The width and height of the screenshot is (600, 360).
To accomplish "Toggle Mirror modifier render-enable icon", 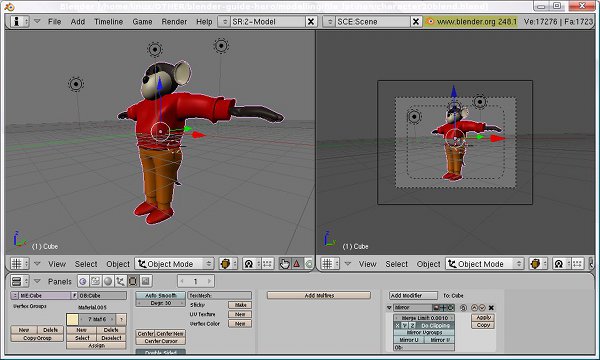I will [437, 308].
